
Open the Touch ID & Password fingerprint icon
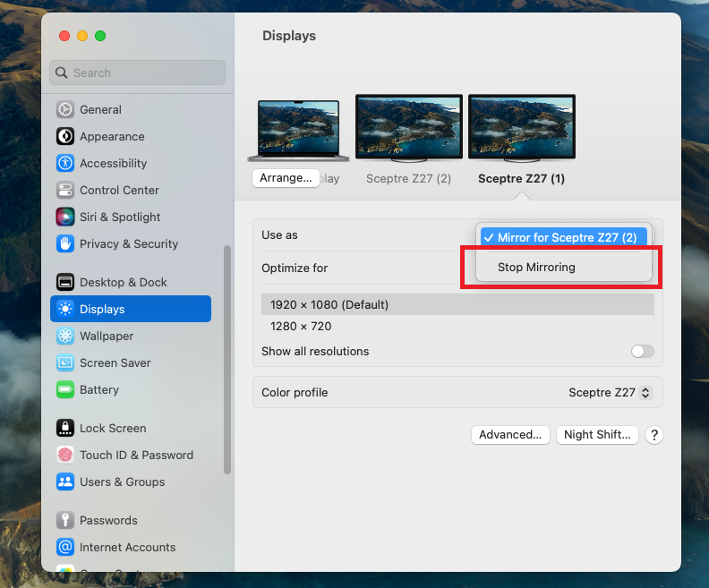pyautogui.click(x=65, y=455)
